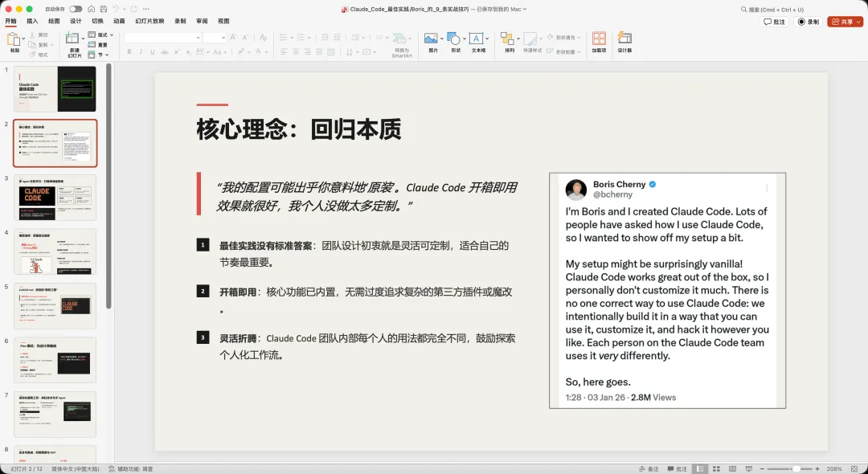Click the 快速样式 quick styles icon
This screenshot has width=868, height=474.
tap(530, 39)
